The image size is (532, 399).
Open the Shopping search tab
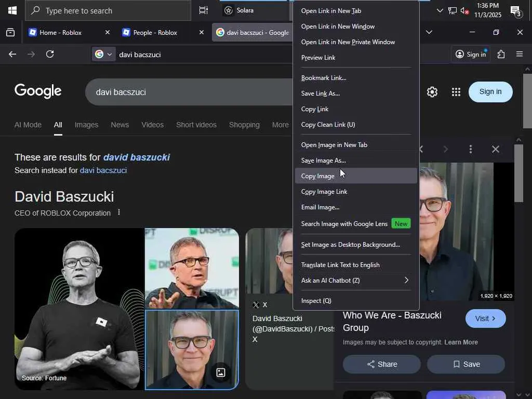click(x=244, y=125)
